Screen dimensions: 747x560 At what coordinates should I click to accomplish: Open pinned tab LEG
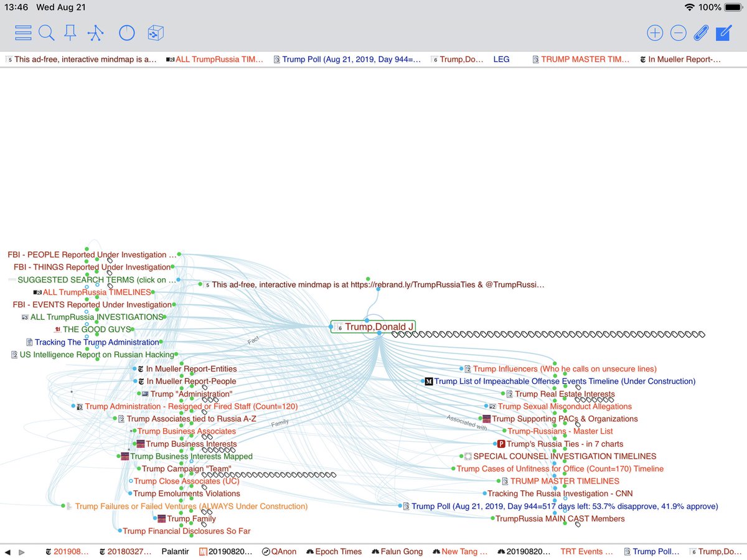501,59
